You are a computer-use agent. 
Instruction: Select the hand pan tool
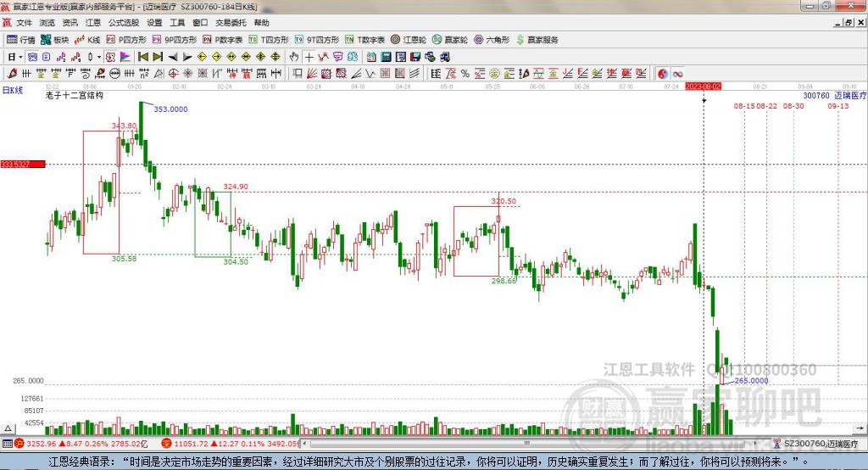[294, 57]
